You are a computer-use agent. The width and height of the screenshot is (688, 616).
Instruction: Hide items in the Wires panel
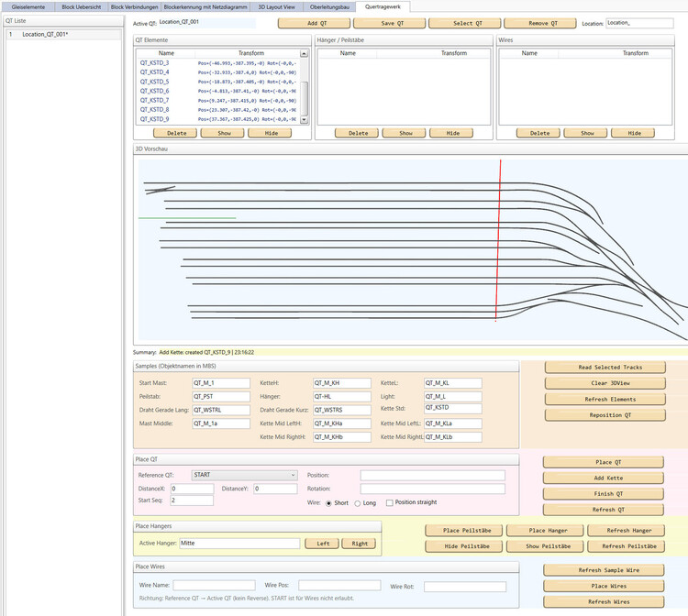pyautogui.click(x=634, y=133)
